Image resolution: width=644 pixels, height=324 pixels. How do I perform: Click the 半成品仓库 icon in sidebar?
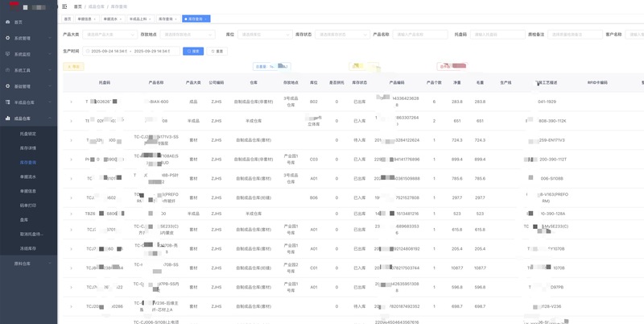(8, 102)
